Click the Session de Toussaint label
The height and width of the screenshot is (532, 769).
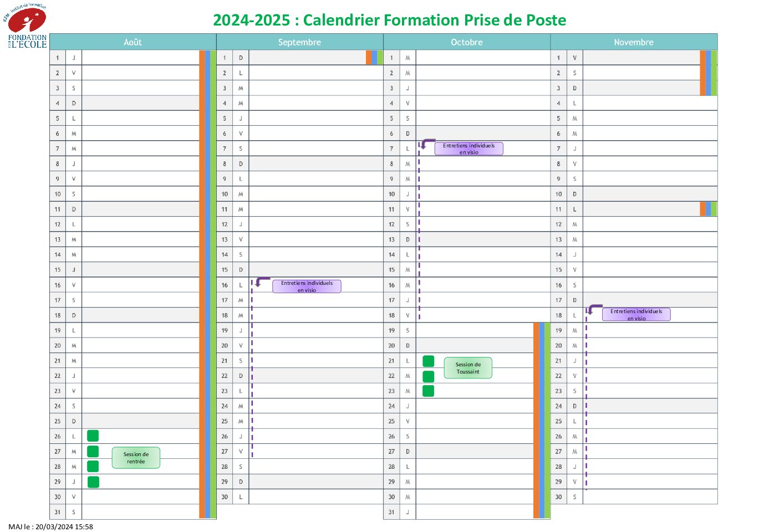(468, 368)
